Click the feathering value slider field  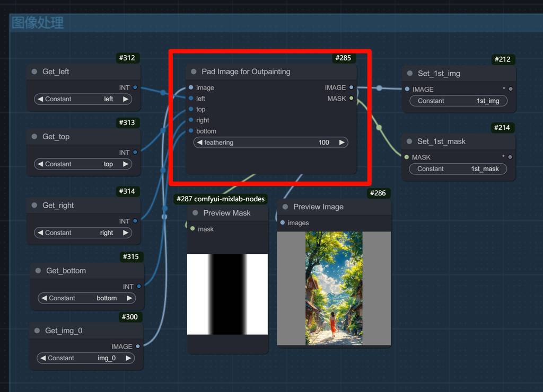click(270, 142)
